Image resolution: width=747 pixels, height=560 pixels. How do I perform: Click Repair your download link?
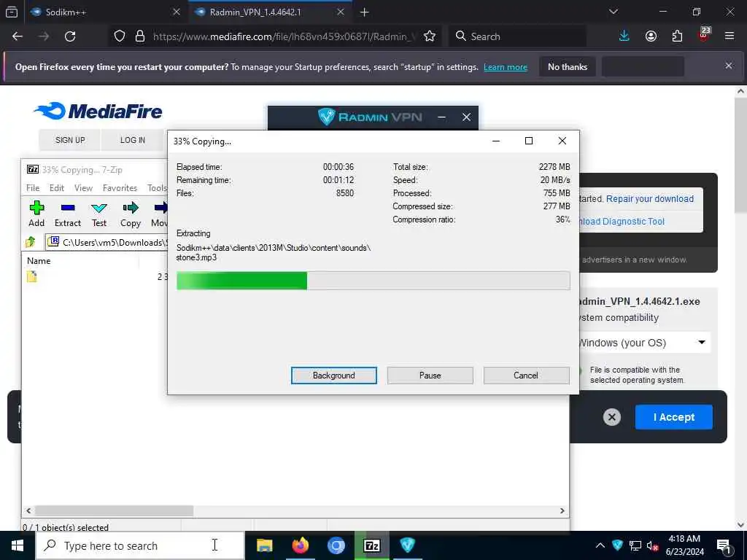coord(650,199)
